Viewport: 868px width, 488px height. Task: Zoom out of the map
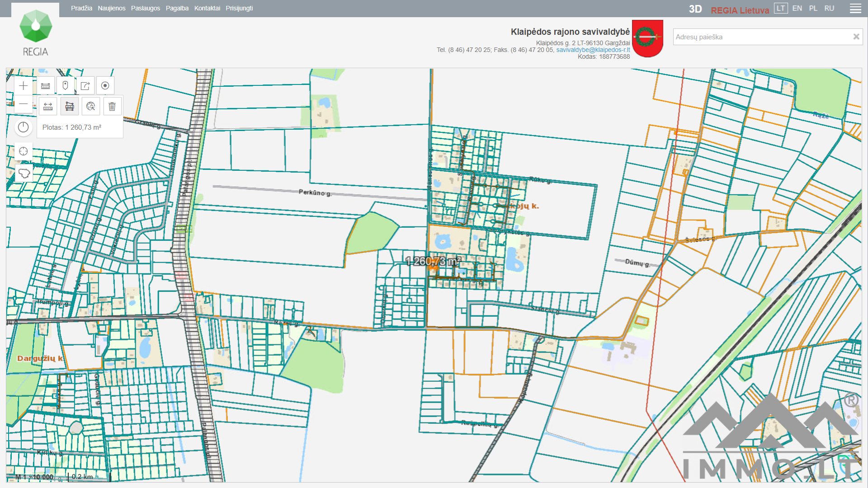tap(24, 104)
